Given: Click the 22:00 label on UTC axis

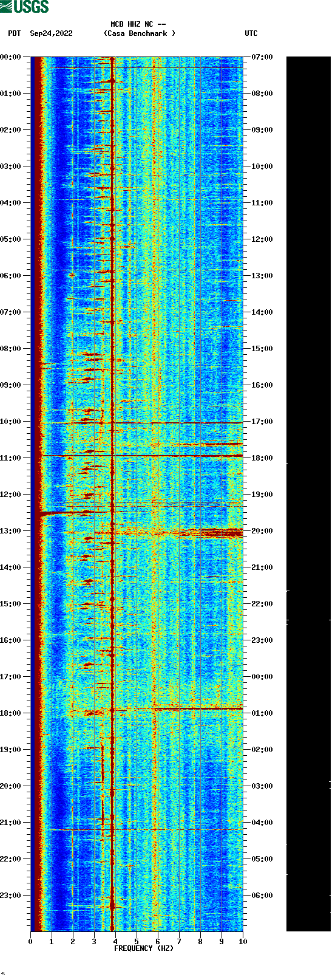Looking at the screenshot, I should (262, 604).
